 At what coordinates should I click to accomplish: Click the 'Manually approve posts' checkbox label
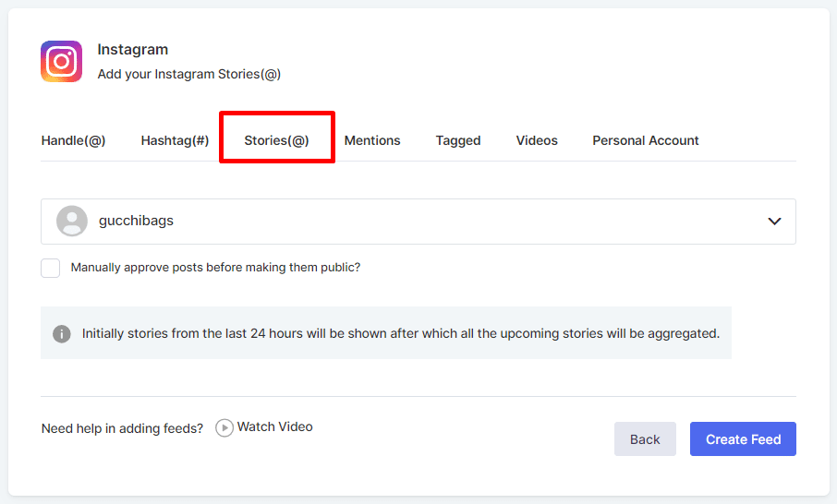coord(215,268)
